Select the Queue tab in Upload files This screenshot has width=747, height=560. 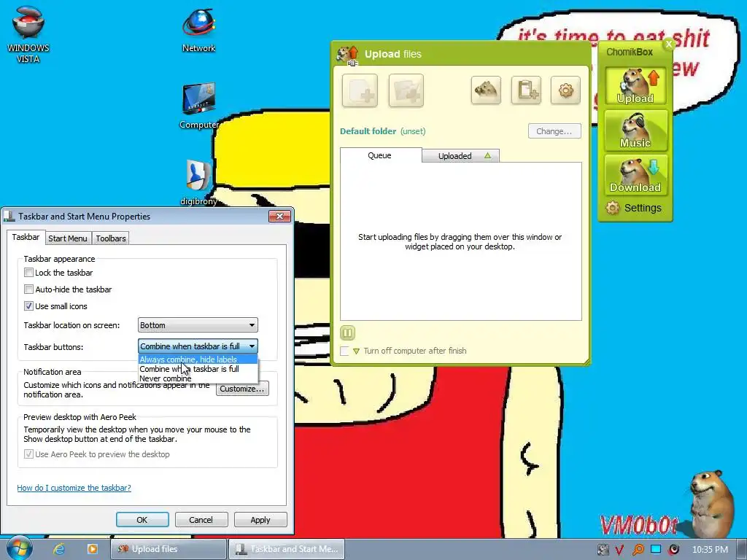379,156
